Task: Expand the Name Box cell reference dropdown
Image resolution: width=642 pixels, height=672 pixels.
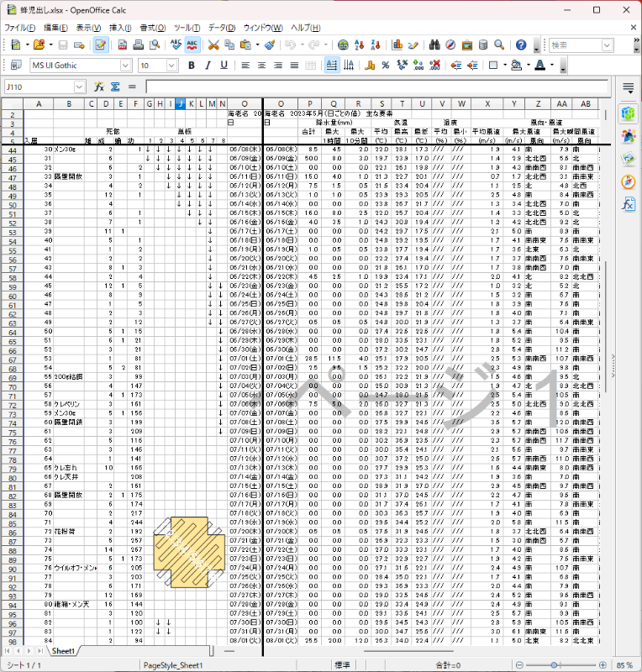Action: (x=79, y=87)
